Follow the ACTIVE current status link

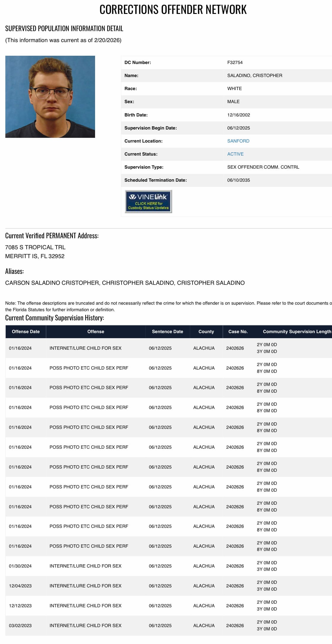[x=235, y=154]
